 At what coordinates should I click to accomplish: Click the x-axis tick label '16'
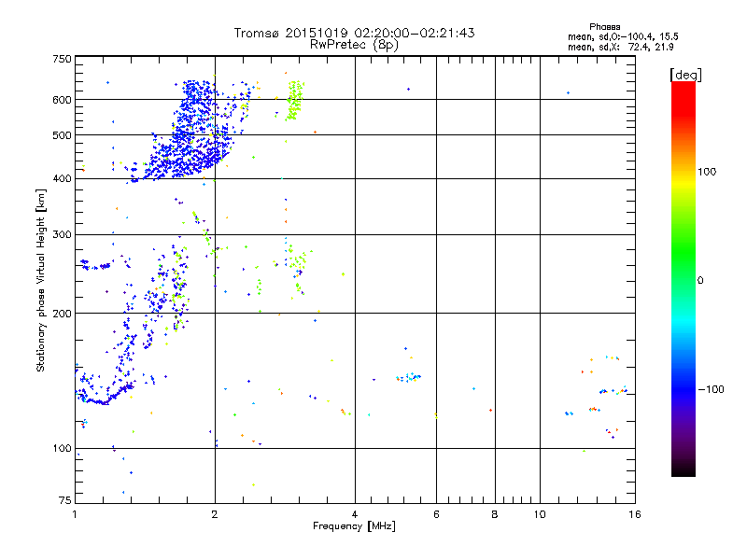[635, 514]
